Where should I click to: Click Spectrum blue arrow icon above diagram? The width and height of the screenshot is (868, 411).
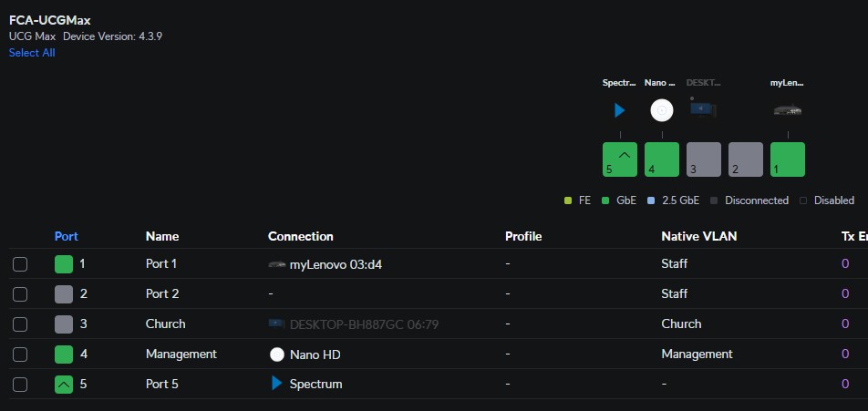pos(620,110)
